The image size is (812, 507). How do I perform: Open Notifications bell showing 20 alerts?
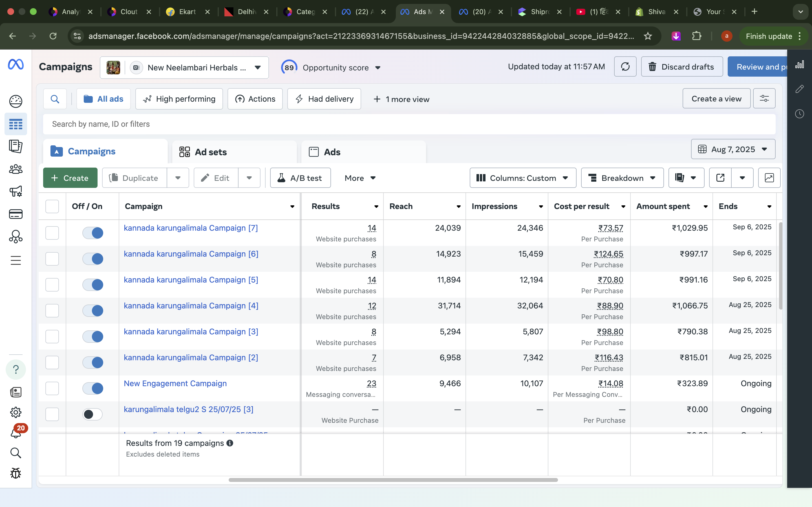[16, 433]
